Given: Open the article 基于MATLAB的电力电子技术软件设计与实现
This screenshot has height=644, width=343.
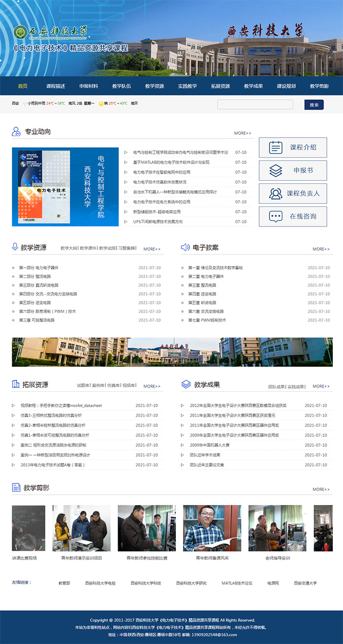Looking at the screenshot, I should point(171,162).
